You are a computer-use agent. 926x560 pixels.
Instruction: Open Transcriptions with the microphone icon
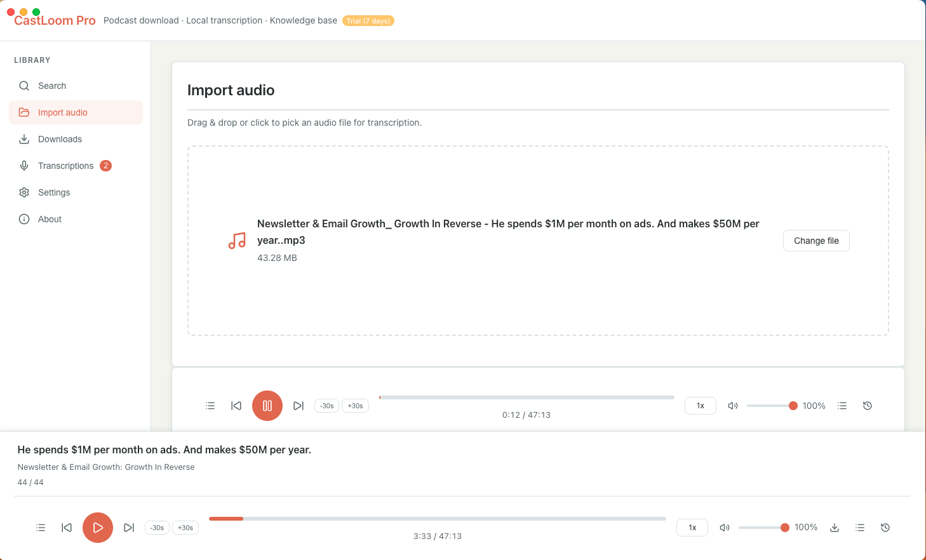click(65, 165)
